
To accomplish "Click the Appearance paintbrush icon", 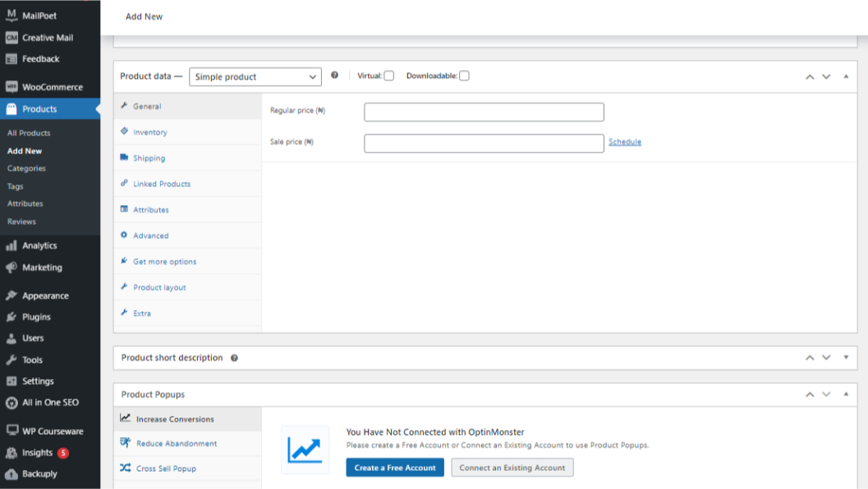I will (x=11, y=295).
